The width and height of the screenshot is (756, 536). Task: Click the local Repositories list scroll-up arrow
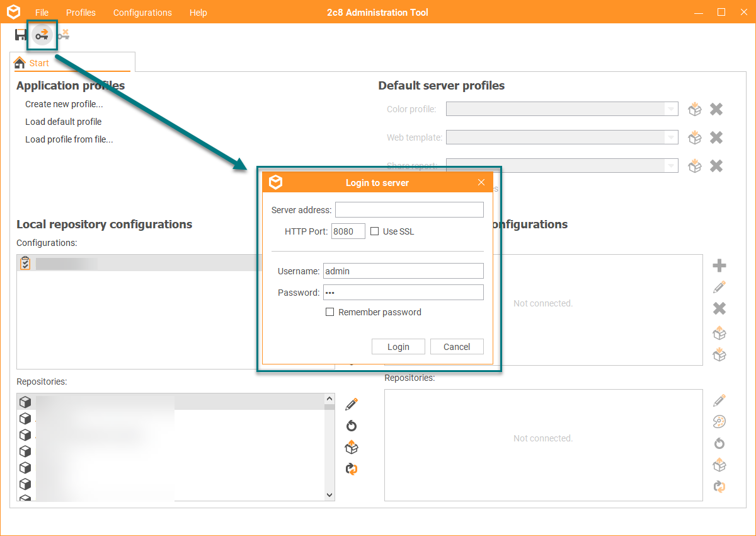329,399
